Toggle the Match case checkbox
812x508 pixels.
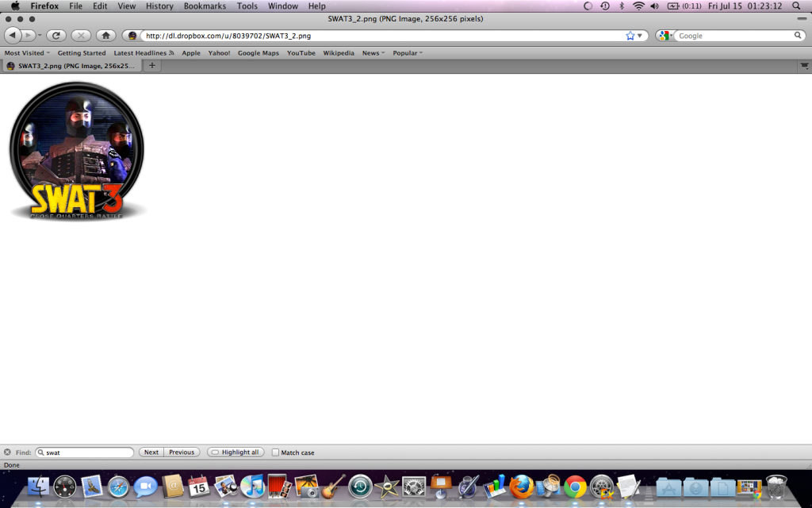(x=275, y=452)
